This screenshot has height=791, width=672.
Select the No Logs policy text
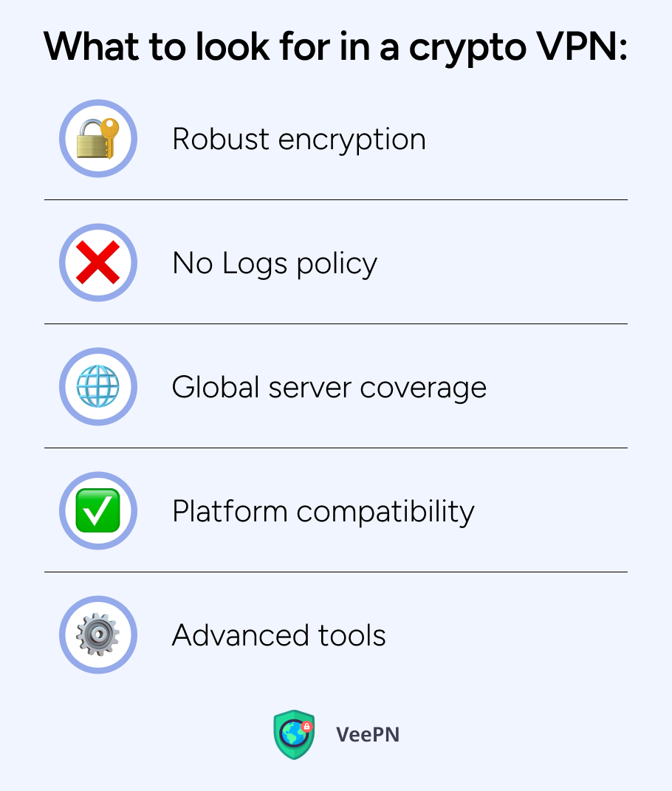(275, 264)
